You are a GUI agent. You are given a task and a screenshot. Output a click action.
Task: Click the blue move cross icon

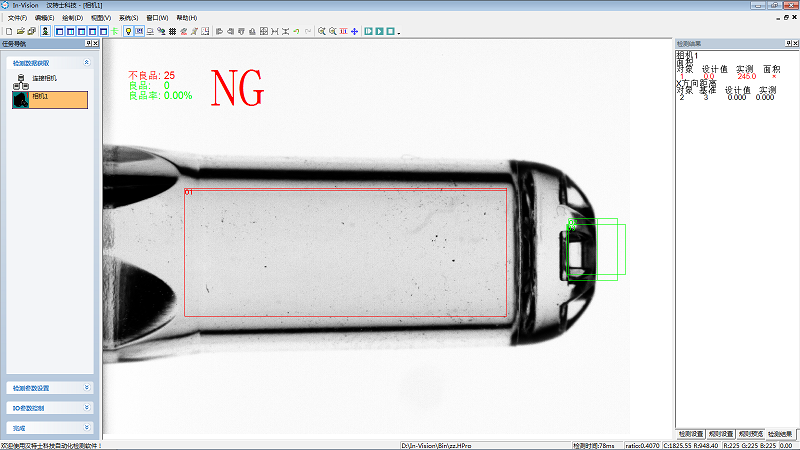[x=354, y=32]
